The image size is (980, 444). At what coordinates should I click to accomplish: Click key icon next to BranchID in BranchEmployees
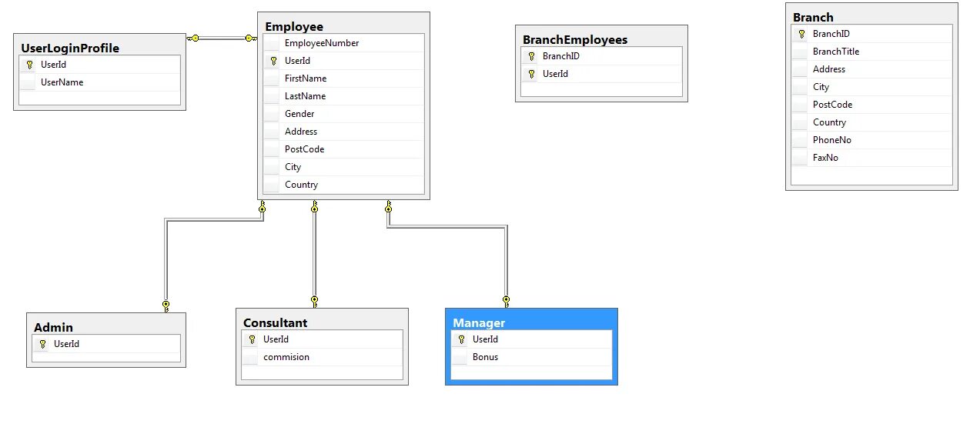(531, 56)
